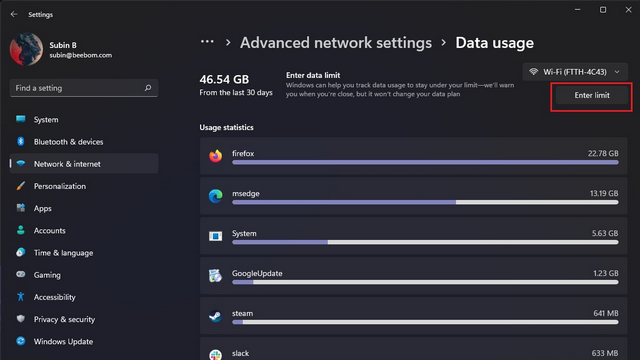
Task: Click the Accounts person icon
Action: [x=20, y=230]
